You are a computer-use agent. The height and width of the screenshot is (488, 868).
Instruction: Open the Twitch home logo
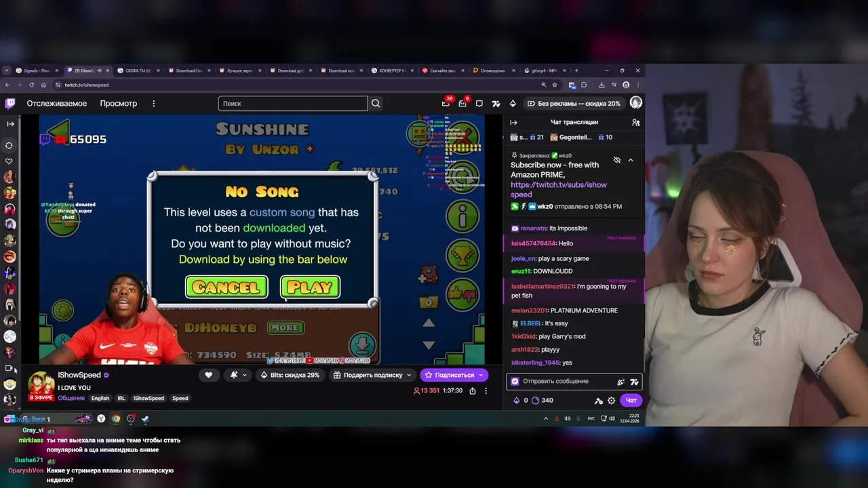pos(9,103)
